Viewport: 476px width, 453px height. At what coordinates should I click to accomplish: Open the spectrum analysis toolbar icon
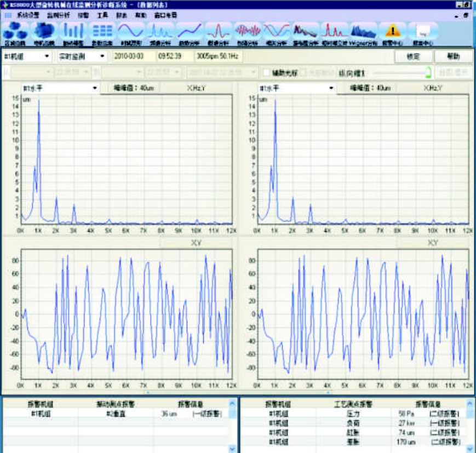click(x=160, y=32)
